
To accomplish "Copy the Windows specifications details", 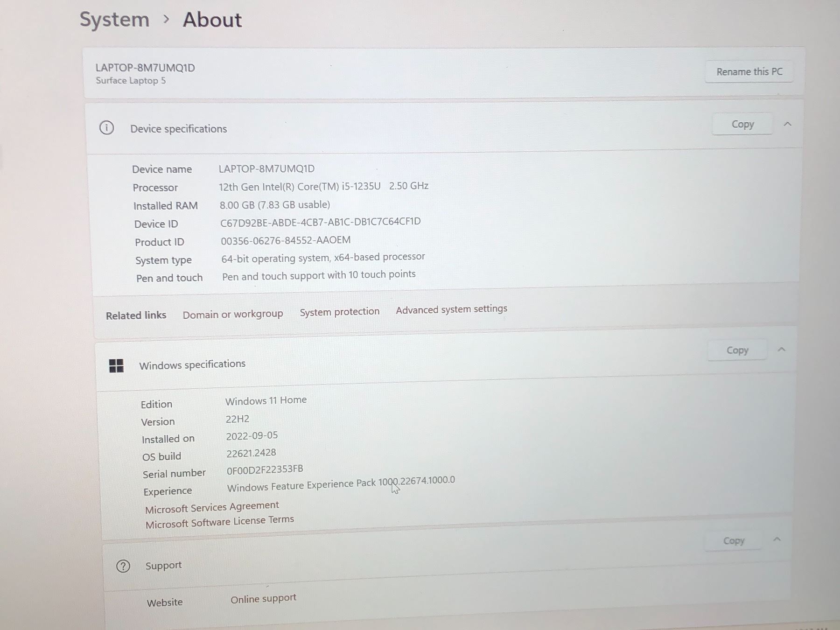I will [737, 350].
